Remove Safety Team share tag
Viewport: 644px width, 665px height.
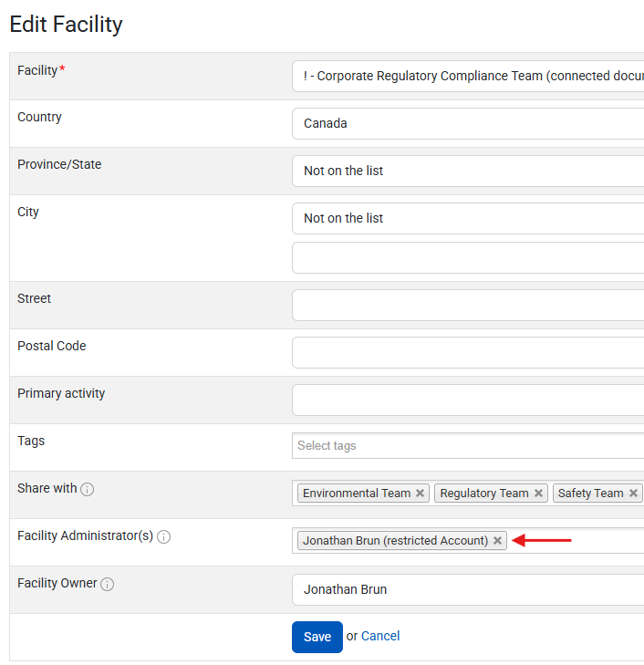click(633, 494)
